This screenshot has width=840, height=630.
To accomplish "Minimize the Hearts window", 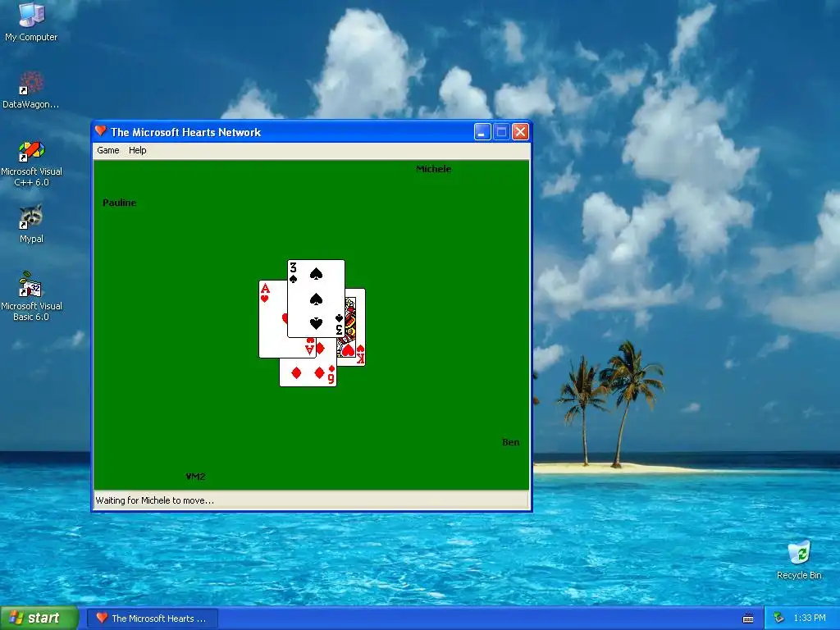I will [x=482, y=132].
